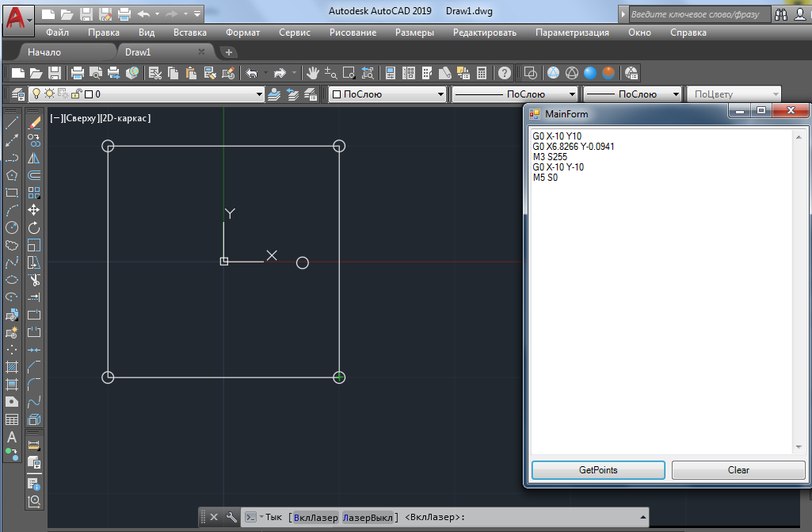
Task: Click the MainForm G-code text area
Action: click(x=663, y=290)
